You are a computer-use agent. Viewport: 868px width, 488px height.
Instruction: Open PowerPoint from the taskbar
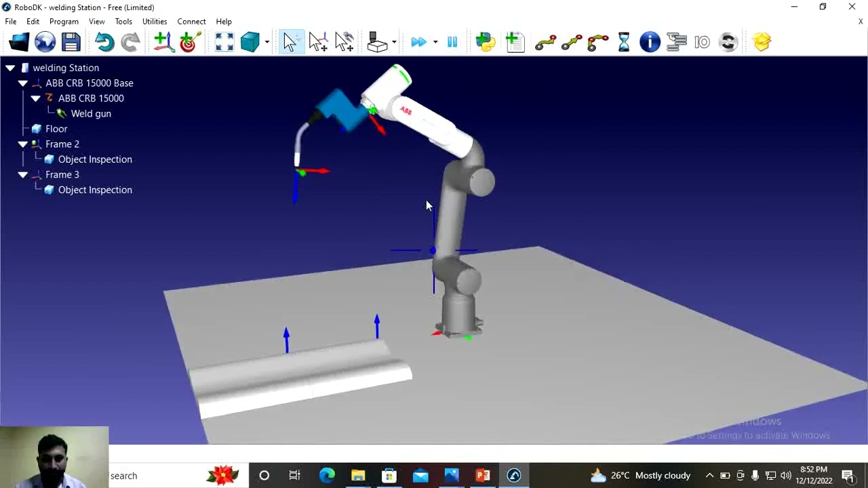click(x=483, y=475)
